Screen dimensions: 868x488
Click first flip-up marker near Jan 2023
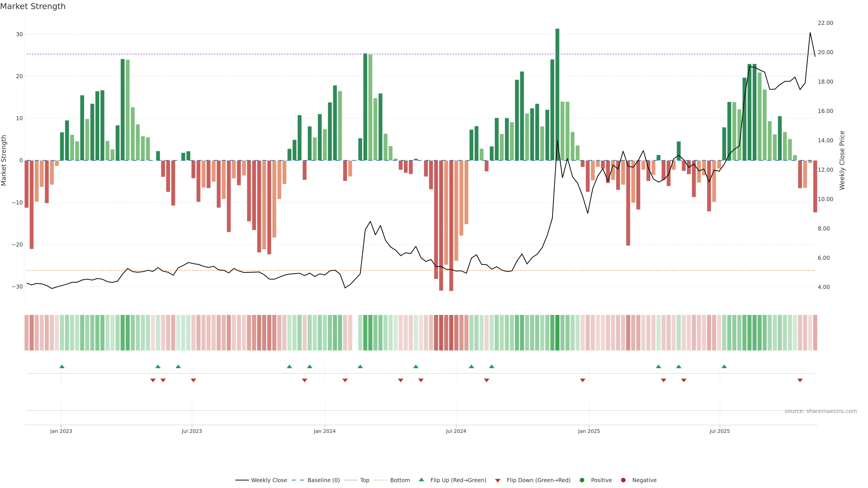pyautogui.click(x=62, y=366)
